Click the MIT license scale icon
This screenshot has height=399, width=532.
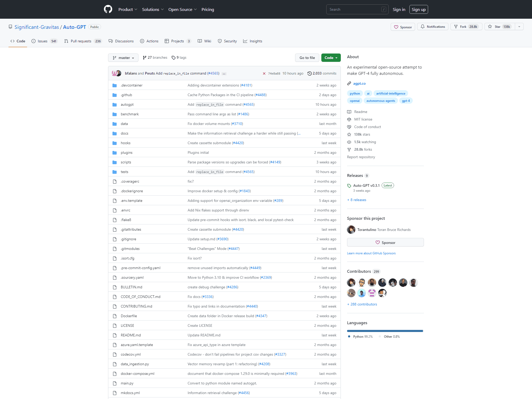click(349, 119)
